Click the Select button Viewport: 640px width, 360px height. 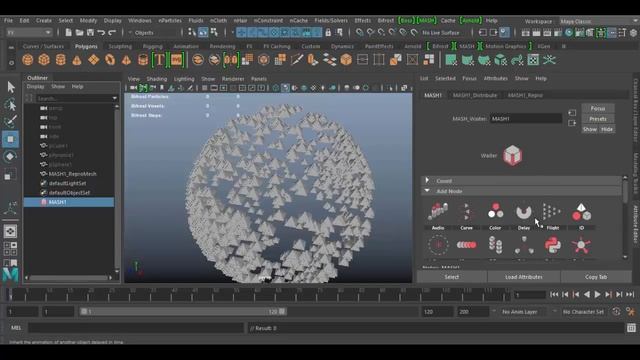pyautogui.click(x=452, y=277)
